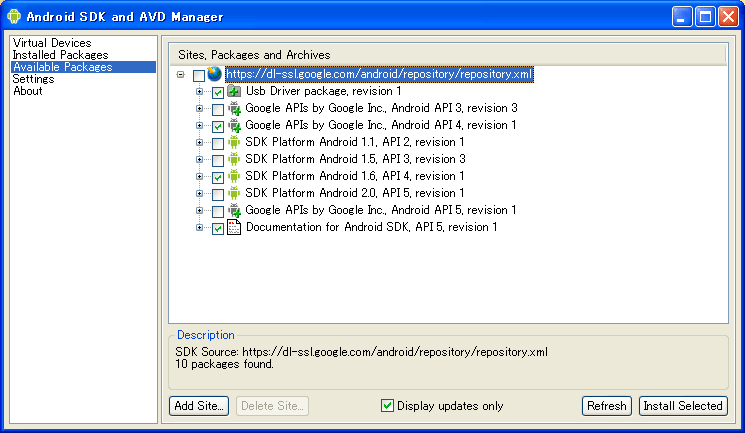Click the Delete Site button
Screen dimensions: 745x433
pyautogui.click(x=272, y=406)
